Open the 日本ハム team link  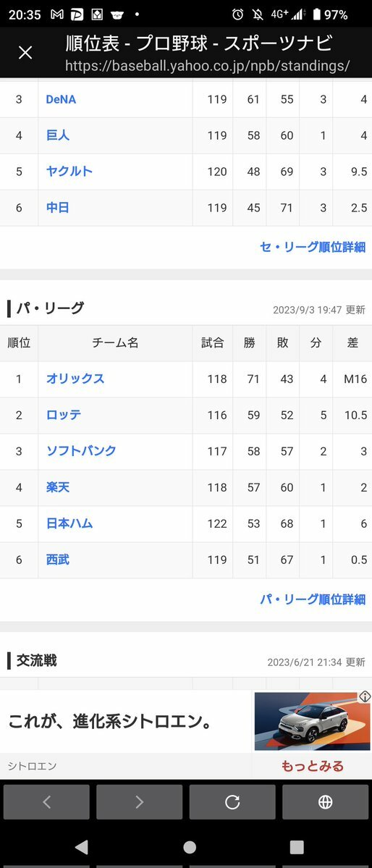coord(69,523)
